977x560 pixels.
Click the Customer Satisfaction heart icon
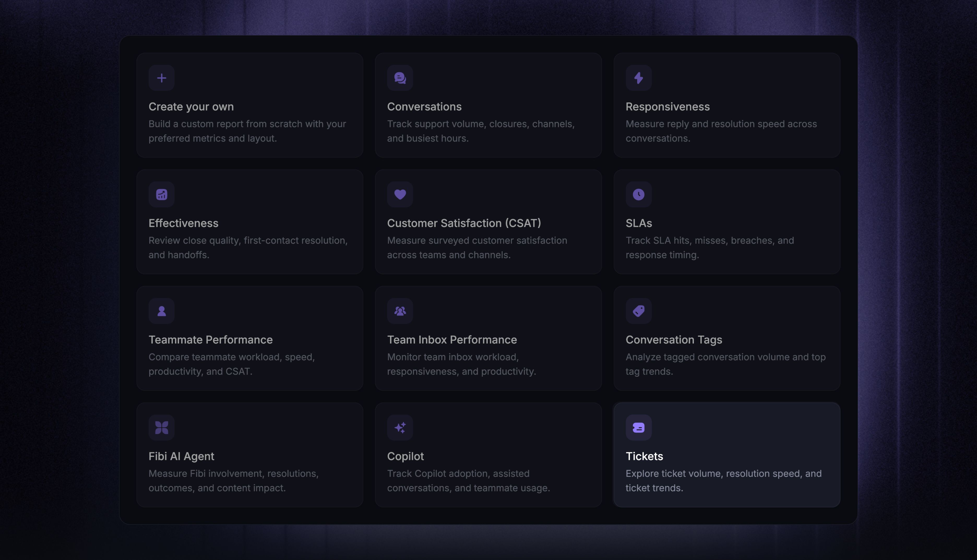click(x=400, y=194)
